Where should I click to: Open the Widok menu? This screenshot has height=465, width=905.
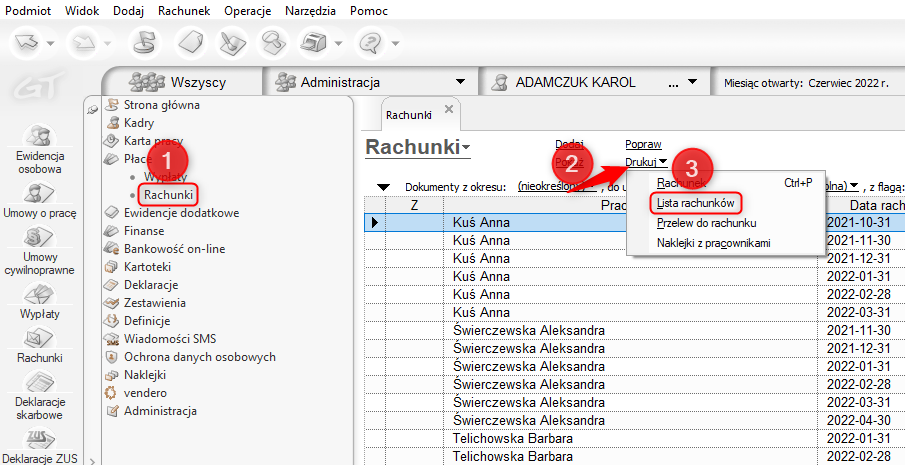81,11
